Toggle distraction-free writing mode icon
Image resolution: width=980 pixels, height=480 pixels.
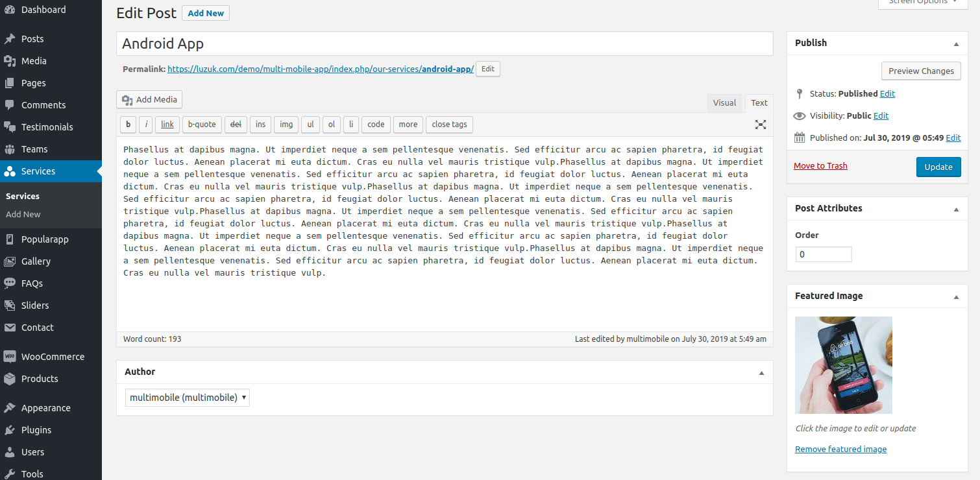click(761, 125)
